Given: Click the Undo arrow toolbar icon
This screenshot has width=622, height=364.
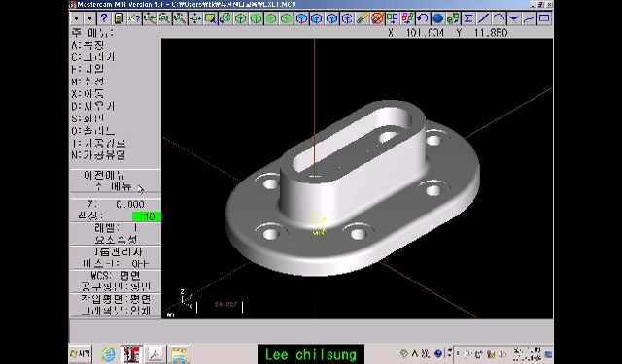Looking at the screenshot, I should (423, 18).
